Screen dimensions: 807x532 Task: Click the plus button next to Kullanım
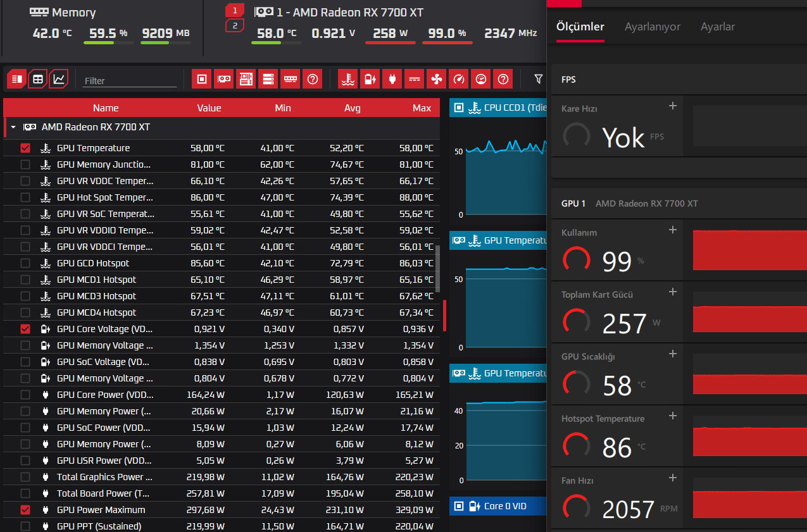(673, 230)
